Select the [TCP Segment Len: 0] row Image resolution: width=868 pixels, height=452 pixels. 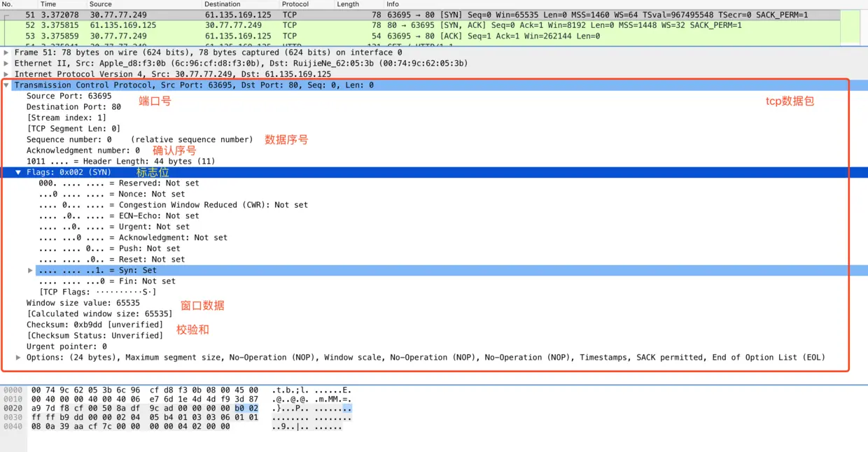coord(73,129)
